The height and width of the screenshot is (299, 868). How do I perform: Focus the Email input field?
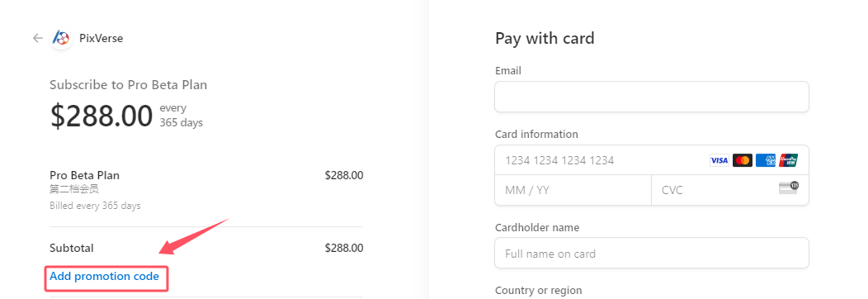652,97
